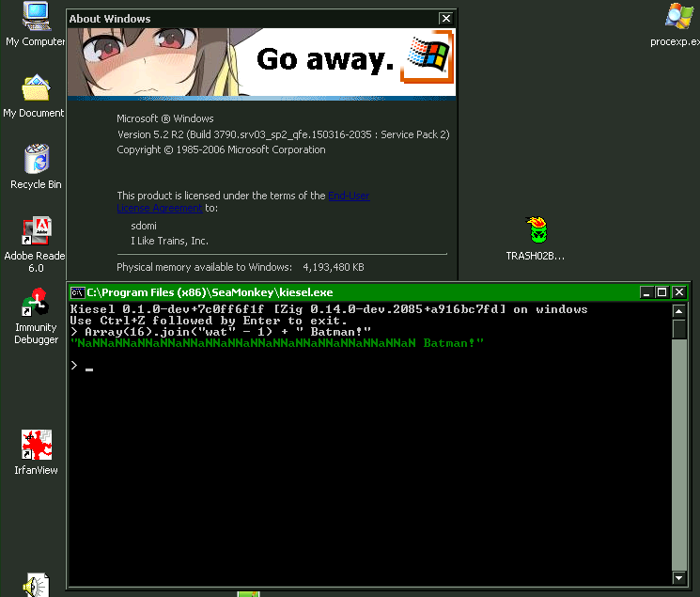Minimize the kiesel.exe console window
This screenshot has height=597, width=700.
pyautogui.click(x=646, y=292)
